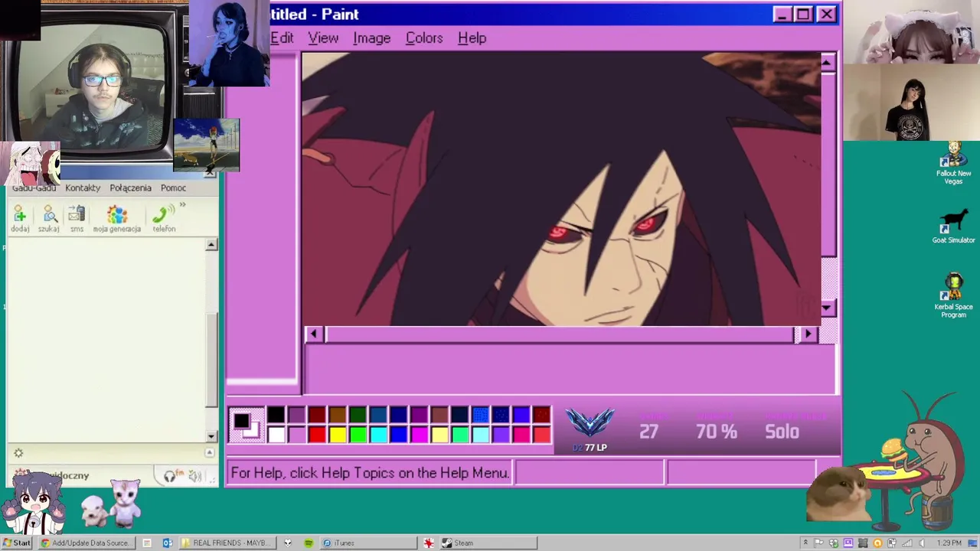Open the Colors menu in Paint
980x551 pixels.
tap(424, 37)
